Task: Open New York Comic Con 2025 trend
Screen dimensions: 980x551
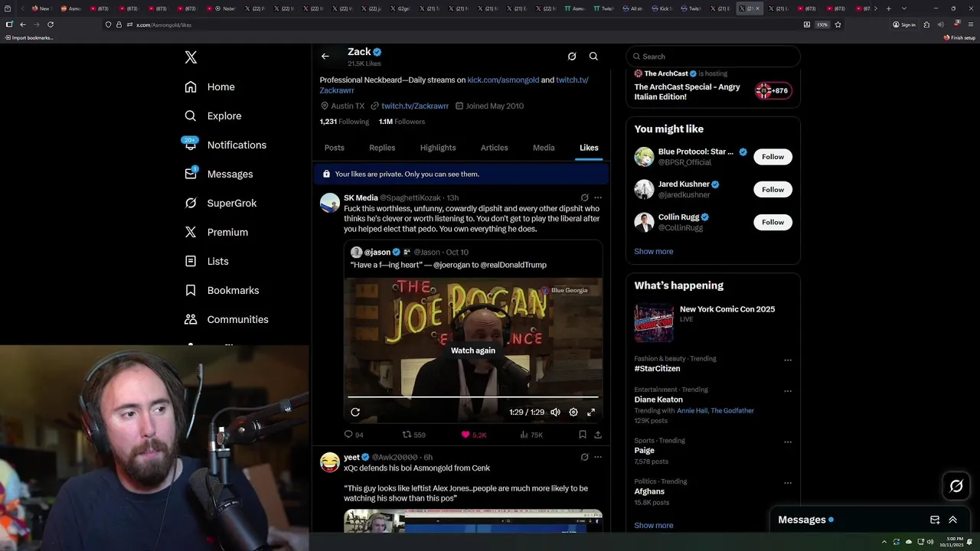Action: [713, 322]
